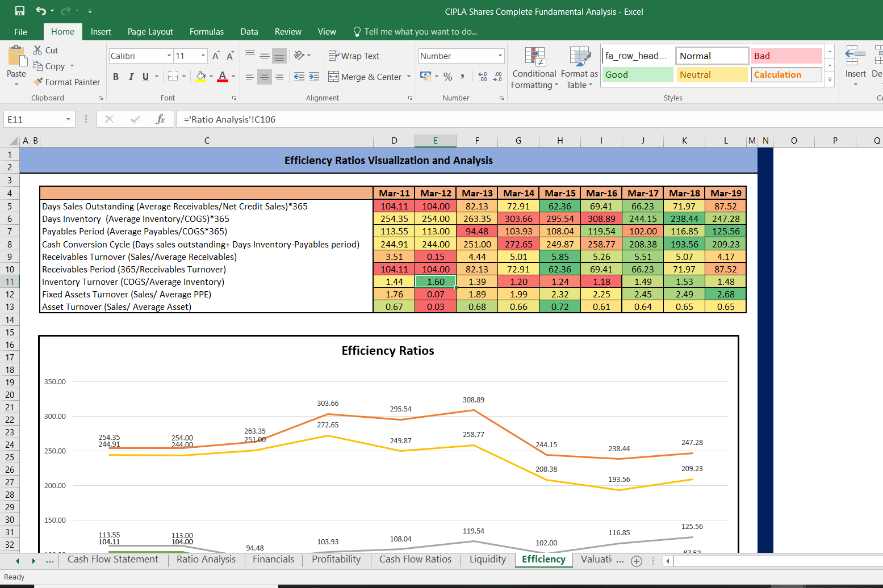Expand the Number format dropdown
883x588 pixels.
(500, 56)
